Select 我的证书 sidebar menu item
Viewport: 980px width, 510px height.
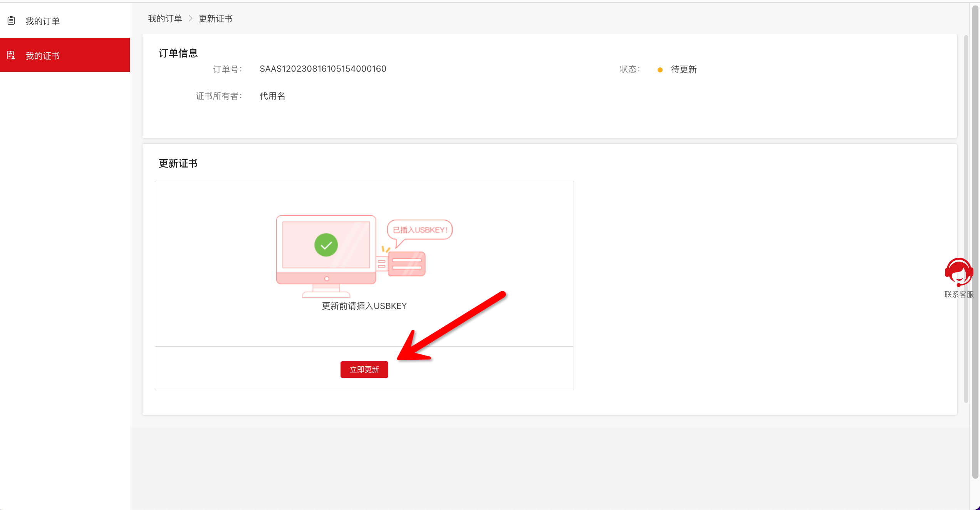42,55
